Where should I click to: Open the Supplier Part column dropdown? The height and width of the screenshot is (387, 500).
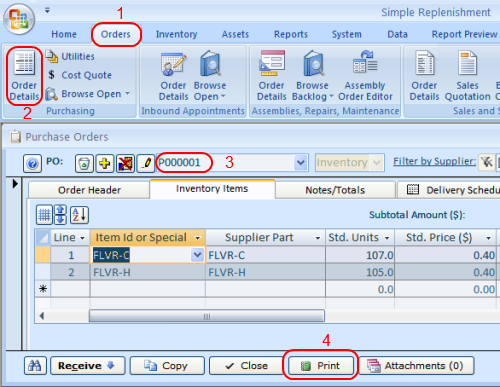pyautogui.click(x=318, y=238)
